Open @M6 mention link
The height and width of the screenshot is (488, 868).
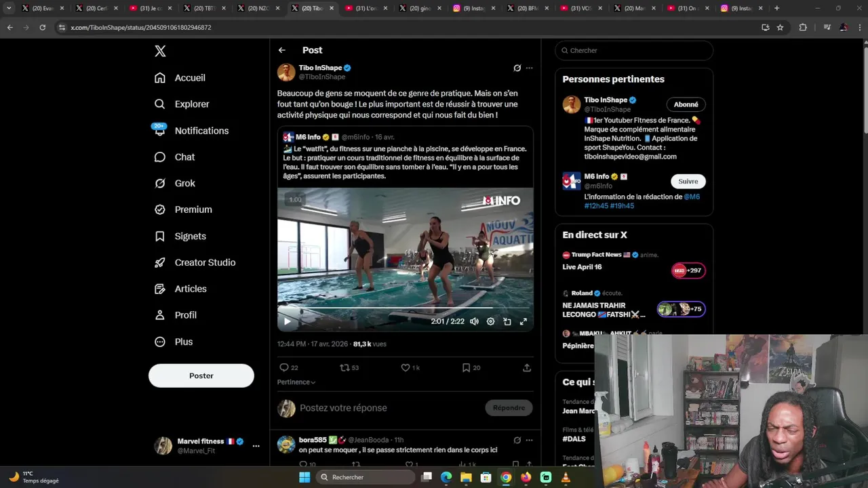[x=692, y=197]
